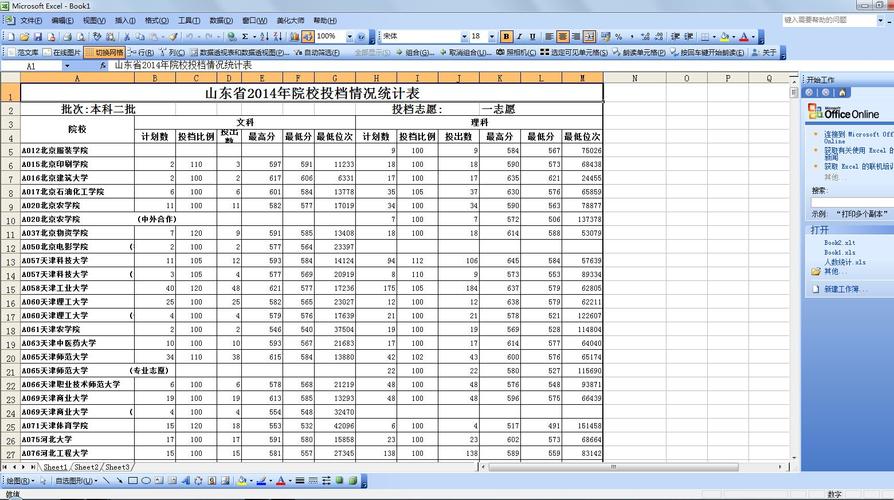Toggle Underline formatting
This screenshot has height=500, width=894.
coord(533,36)
